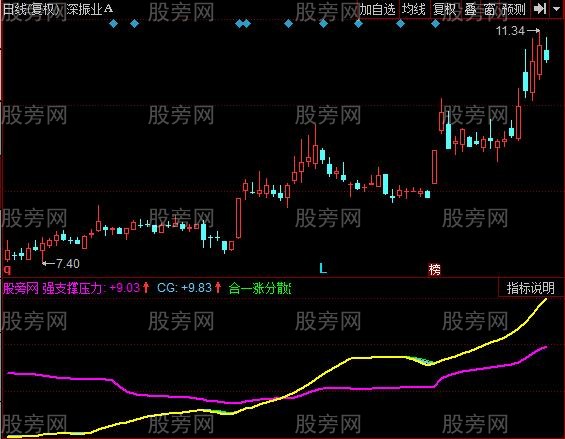
Task: Click the jump-to-end arrow icon
Action: [x=540, y=9]
